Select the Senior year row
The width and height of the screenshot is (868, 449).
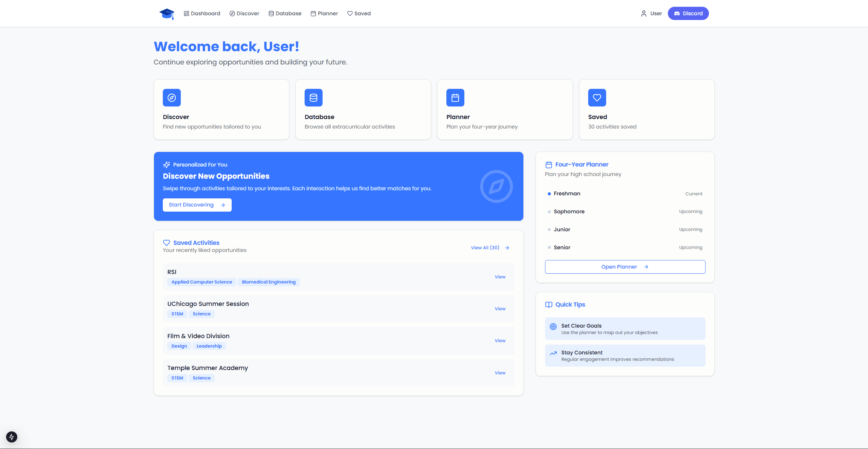(625, 248)
